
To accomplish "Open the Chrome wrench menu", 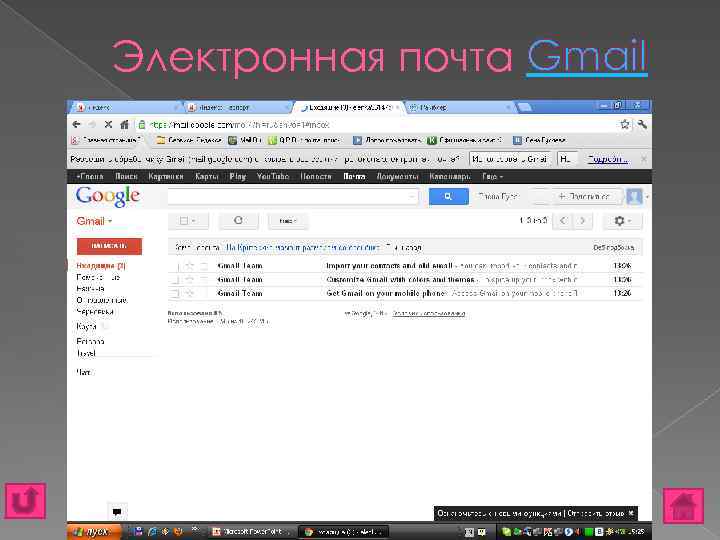I will coord(642,124).
